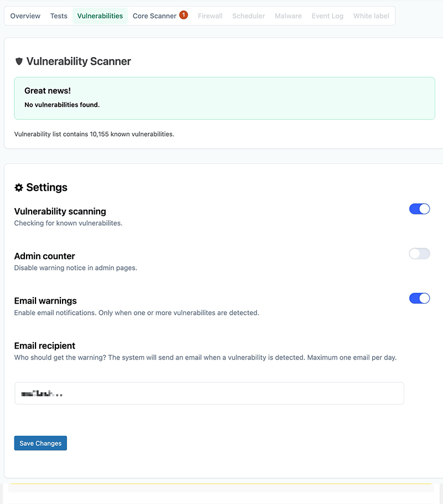Switch to the Tests tab
Viewport: 443px width, 504px height.
[x=59, y=16]
